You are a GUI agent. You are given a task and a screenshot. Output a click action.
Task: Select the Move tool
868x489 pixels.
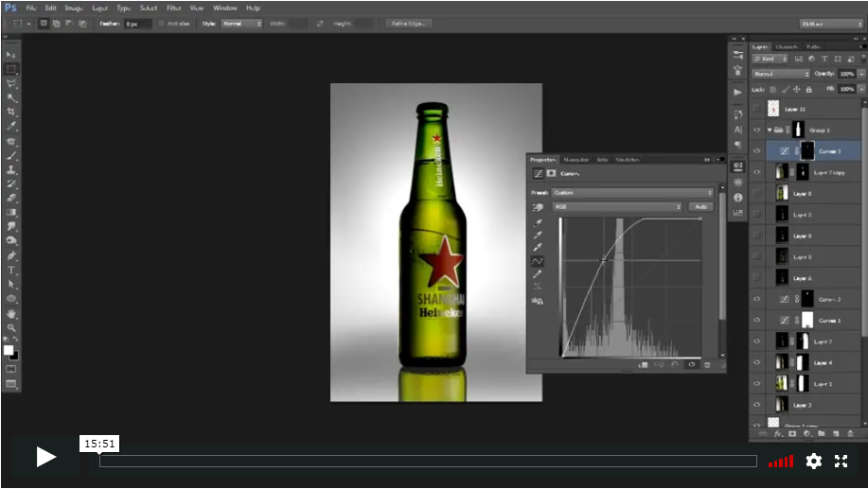(11, 55)
